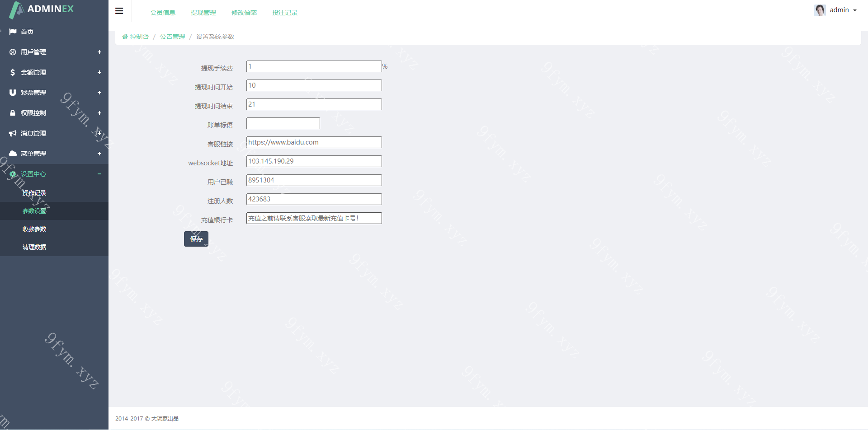Click the ADMINEX logo
This screenshot has height=430, width=868.
(x=42, y=10)
